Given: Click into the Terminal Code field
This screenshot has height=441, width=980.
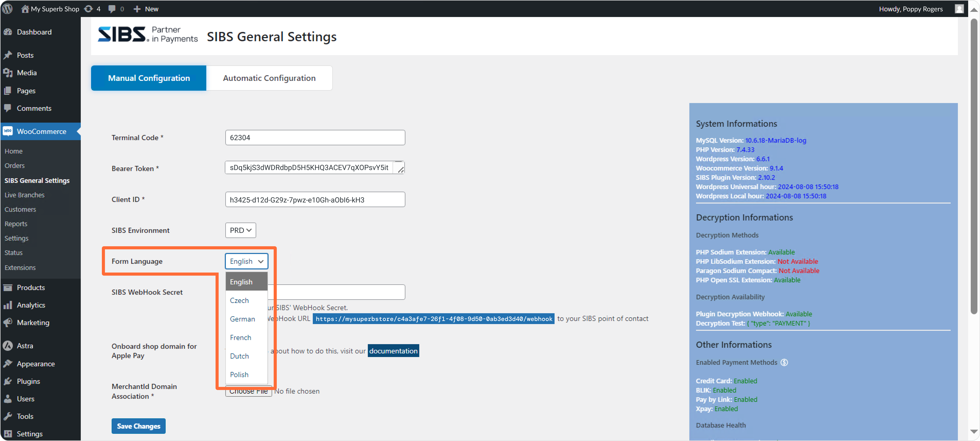Looking at the screenshot, I should click(x=315, y=138).
